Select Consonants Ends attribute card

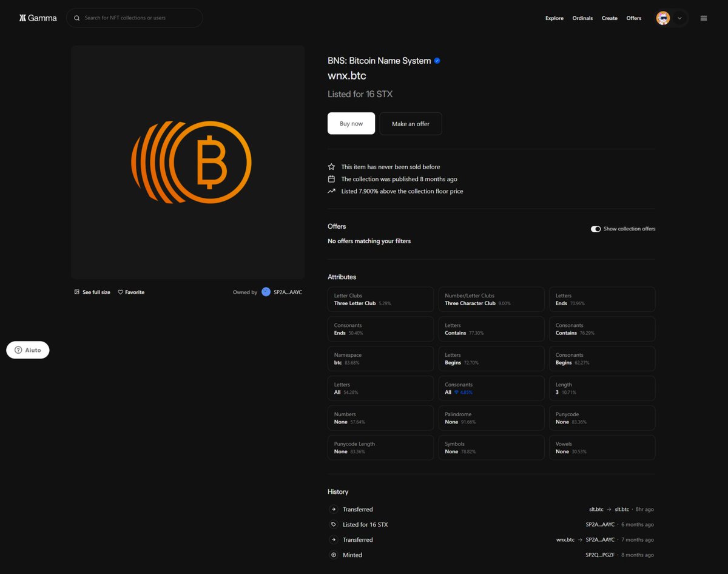[380, 329]
